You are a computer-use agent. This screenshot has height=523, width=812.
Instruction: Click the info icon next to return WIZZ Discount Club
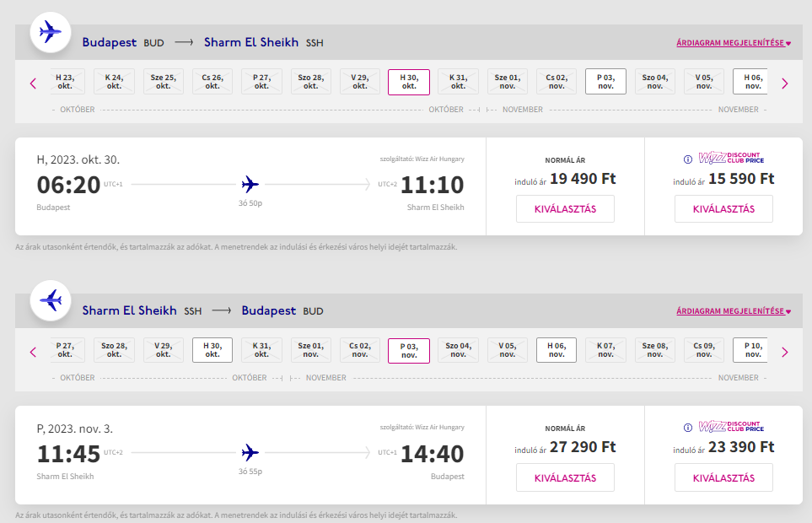pos(687,427)
